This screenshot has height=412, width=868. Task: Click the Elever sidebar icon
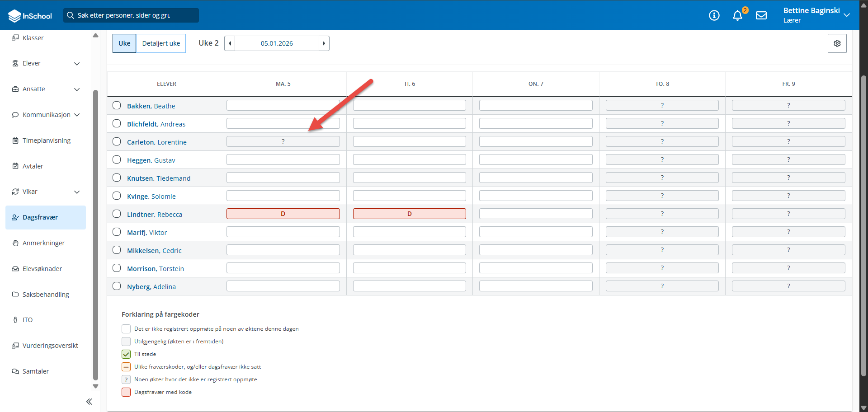point(15,64)
